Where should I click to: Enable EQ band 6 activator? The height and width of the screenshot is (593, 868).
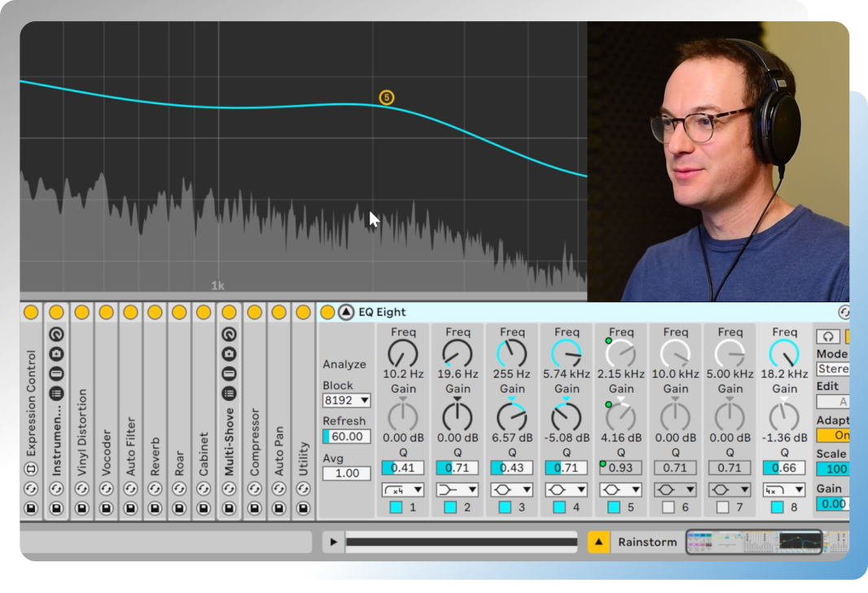(x=669, y=507)
